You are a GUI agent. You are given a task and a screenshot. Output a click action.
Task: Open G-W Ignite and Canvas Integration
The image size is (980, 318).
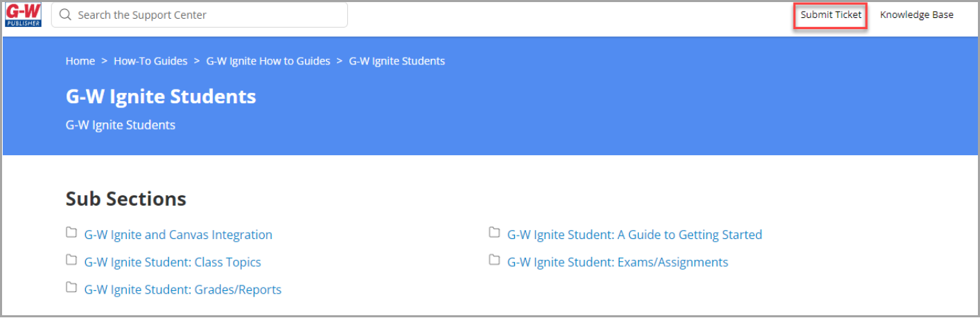pos(178,235)
